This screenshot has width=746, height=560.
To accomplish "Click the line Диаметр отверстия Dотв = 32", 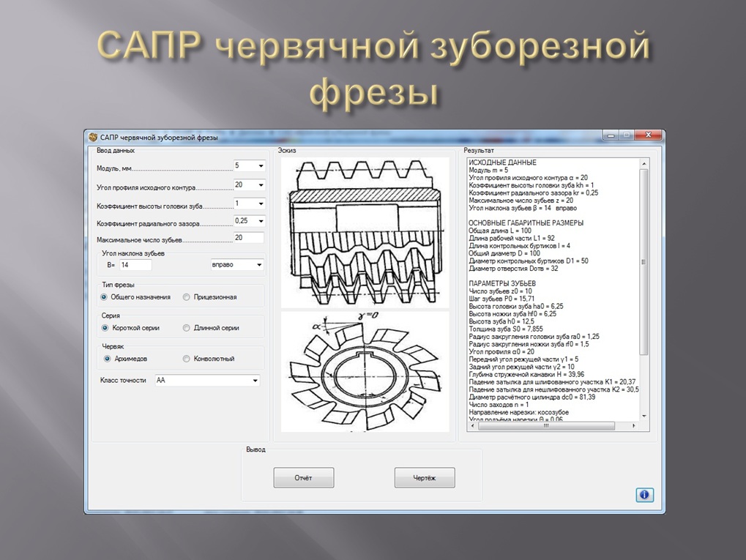I will pos(513,269).
